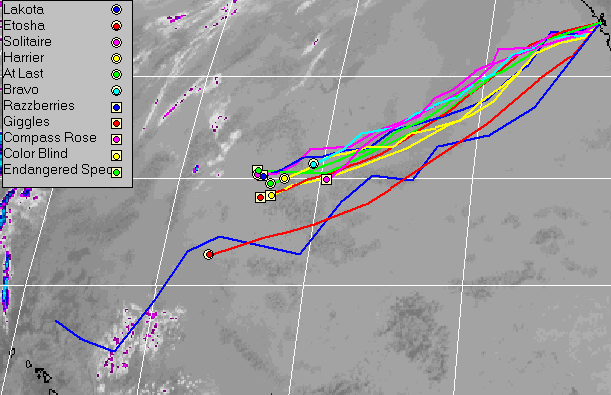Click At Last's green circle legend icon

click(116, 74)
